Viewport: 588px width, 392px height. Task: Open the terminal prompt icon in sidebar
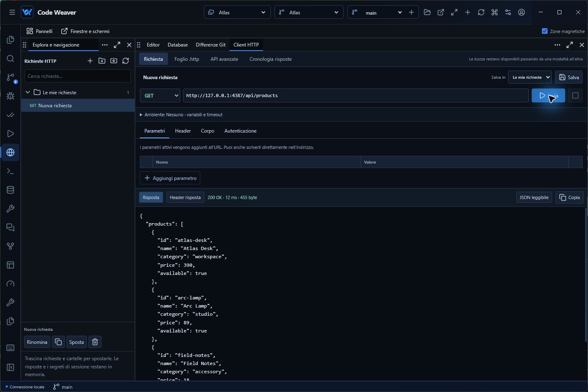tap(11, 171)
